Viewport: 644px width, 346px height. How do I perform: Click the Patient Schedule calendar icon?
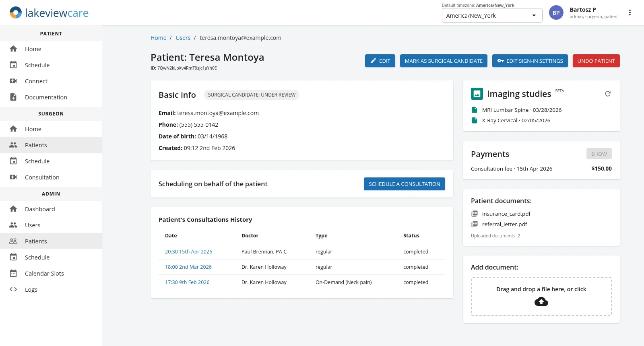[x=13, y=65]
